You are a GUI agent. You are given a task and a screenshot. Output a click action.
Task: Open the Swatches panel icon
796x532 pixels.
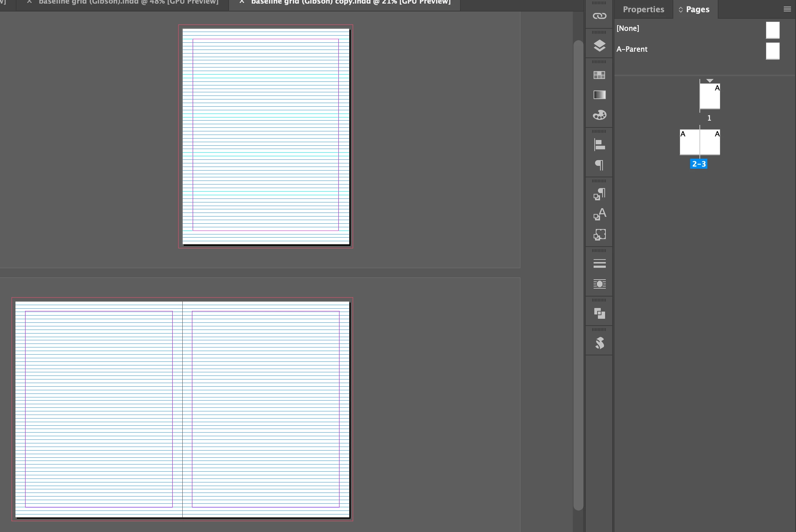pyautogui.click(x=599, y=75)
